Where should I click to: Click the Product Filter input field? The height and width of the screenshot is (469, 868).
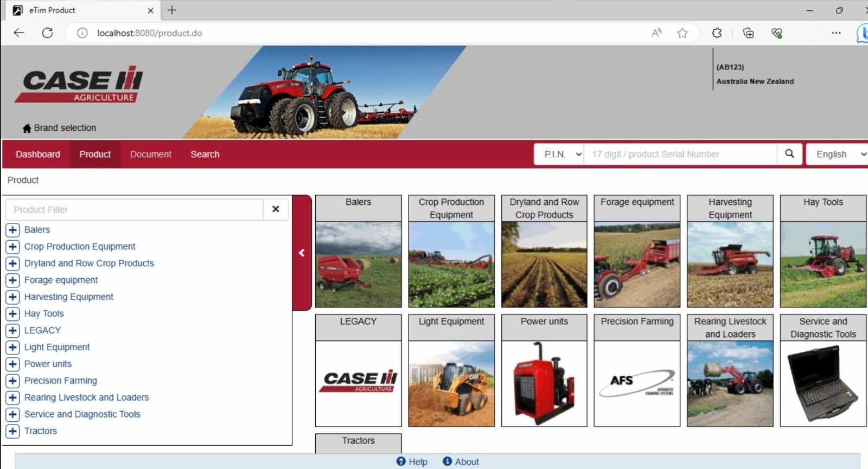click(135, 209)
